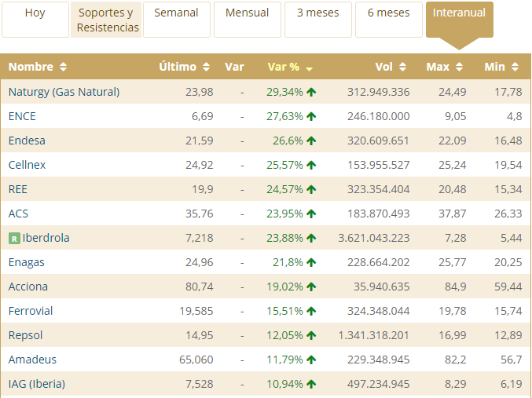This screenshot has width=532, height=398.
Task: Select Endesa last price 21,59
Action: (x=200, y=141)
